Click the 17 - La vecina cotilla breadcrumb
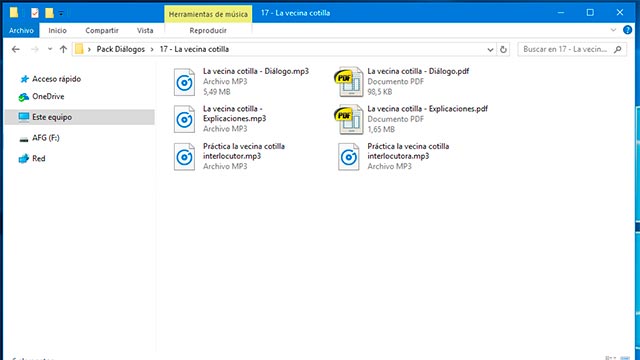 coord(194,49)
